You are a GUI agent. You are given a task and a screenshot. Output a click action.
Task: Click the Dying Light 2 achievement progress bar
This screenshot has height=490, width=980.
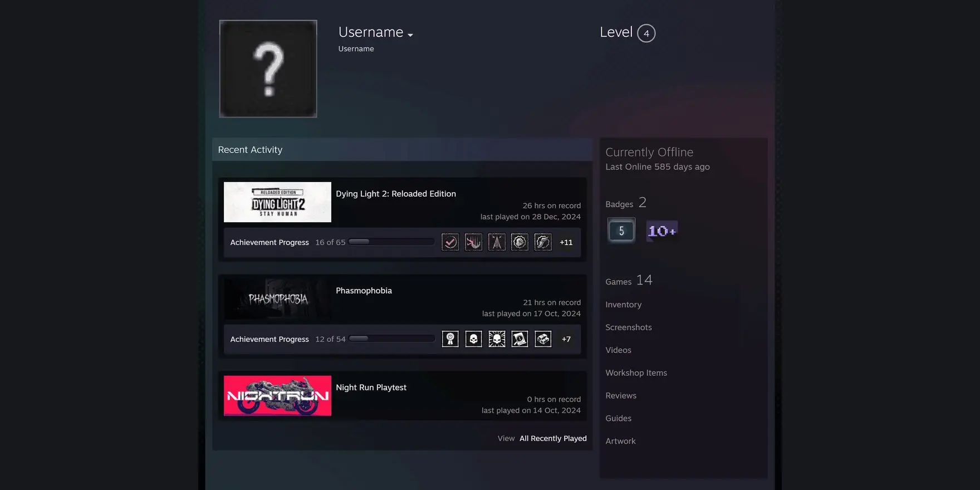pyautogui.click(x=391, y=242)
